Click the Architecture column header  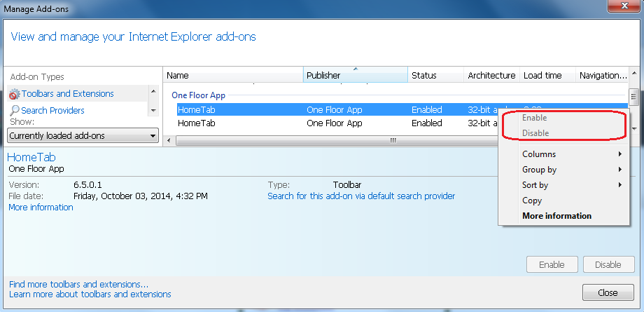[x=491, y=75]
